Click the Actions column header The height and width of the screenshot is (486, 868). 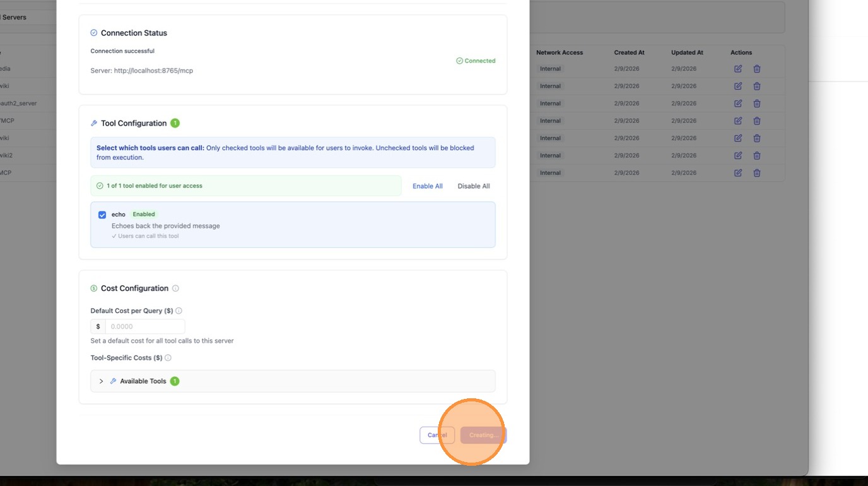tap(741, 52)
